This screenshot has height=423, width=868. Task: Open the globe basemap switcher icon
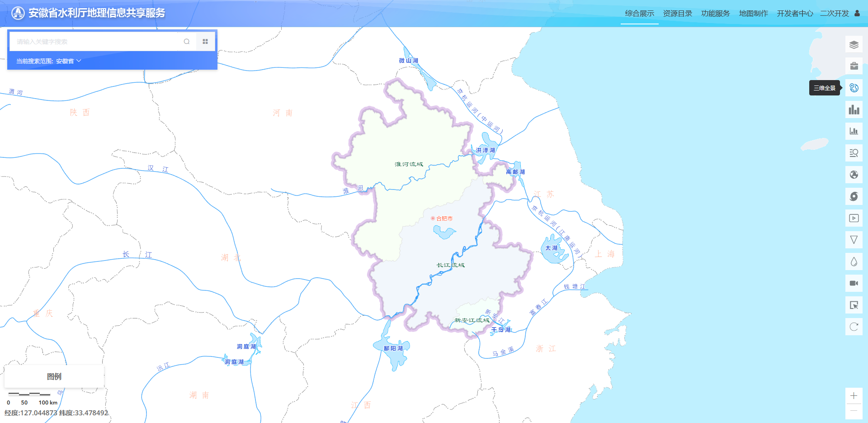click(x=854, y=174)
